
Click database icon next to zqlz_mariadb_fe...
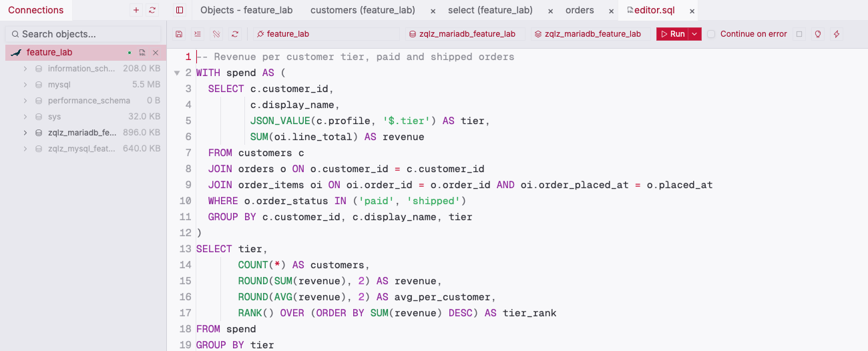(x=38, y=133)
